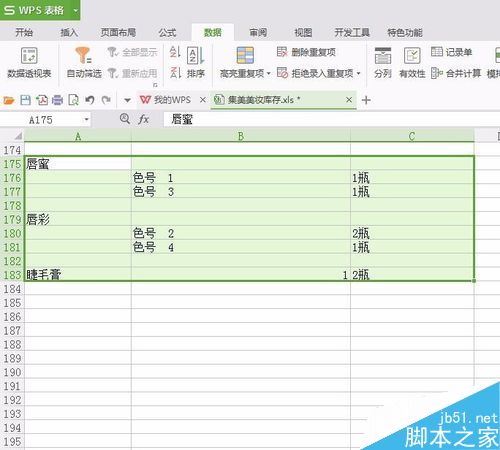Switch to the 页面布局 ribbon tab
The height and width of the screenshot is (450, 500).
click(x=118, y=33)
